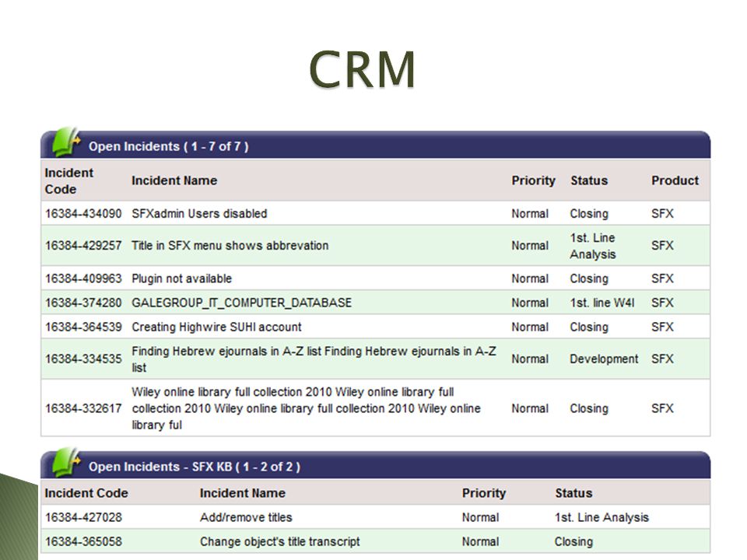Open incident code 16384-374280
Image resolution: width=747 pixels, height=560 pixels.
83,303
